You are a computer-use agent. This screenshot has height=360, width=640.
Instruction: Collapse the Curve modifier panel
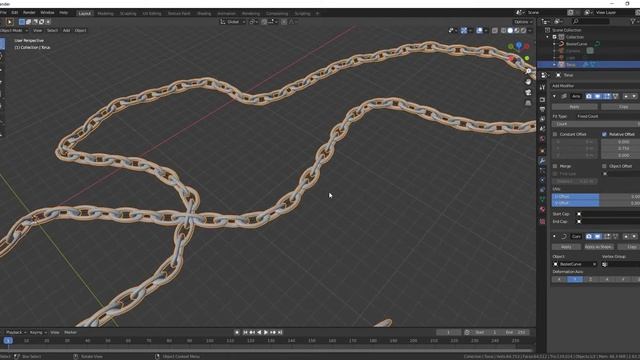pyautogui.click(x=554, y=236)
